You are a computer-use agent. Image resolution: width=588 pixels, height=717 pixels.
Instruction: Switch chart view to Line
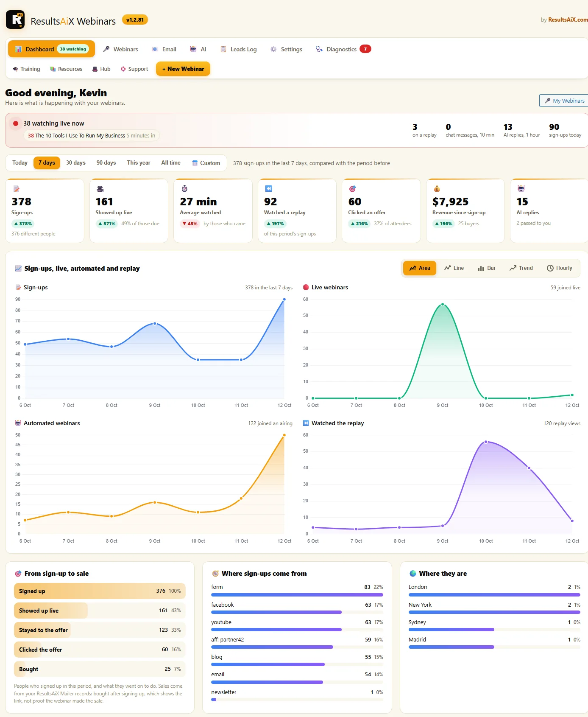point(454,268)
